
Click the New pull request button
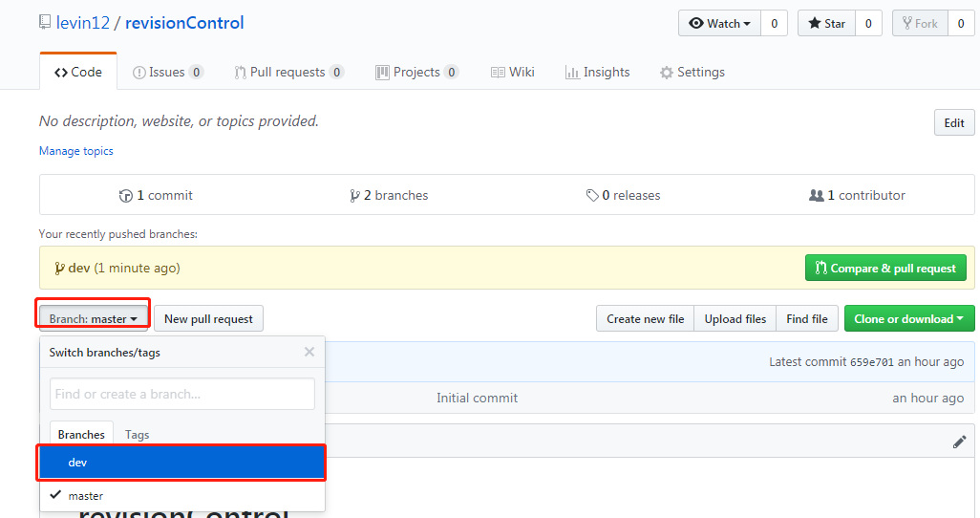[x=208, y=318]
